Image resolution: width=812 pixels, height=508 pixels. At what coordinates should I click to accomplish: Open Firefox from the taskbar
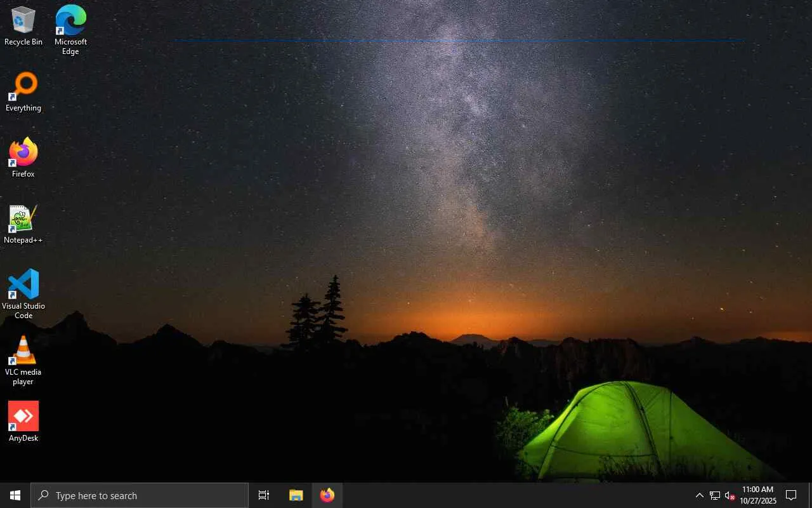pyautogui.click(x=327, y=495)
